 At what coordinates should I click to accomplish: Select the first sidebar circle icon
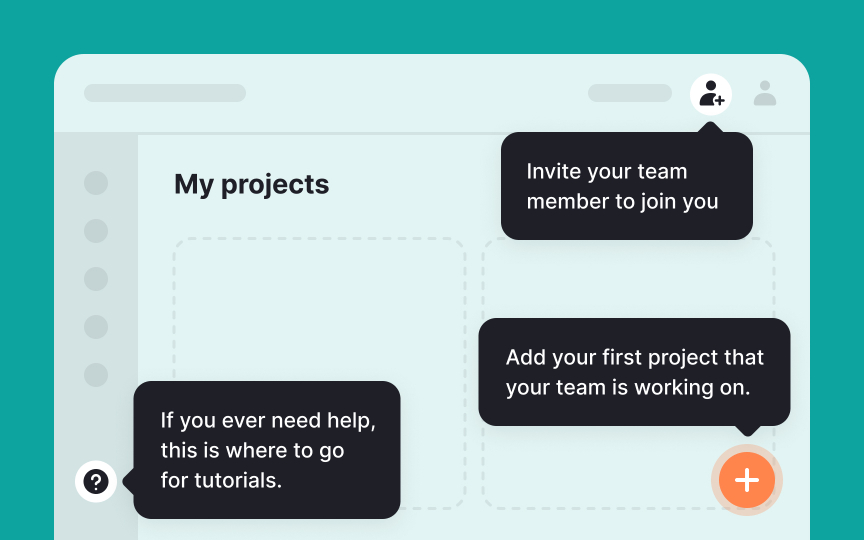[96, 183]
